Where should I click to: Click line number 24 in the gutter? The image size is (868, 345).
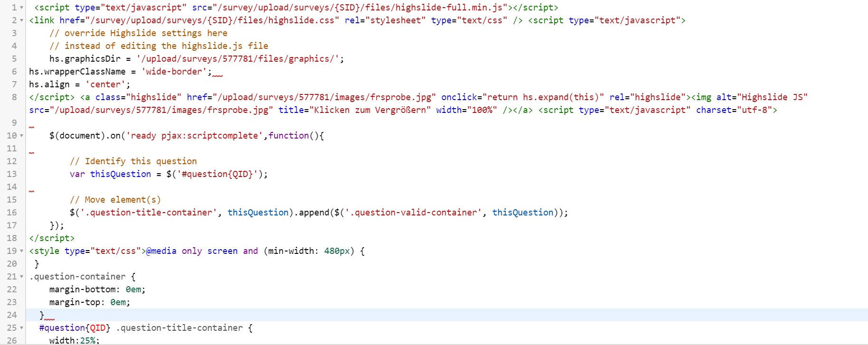click(x=12, y=315)
